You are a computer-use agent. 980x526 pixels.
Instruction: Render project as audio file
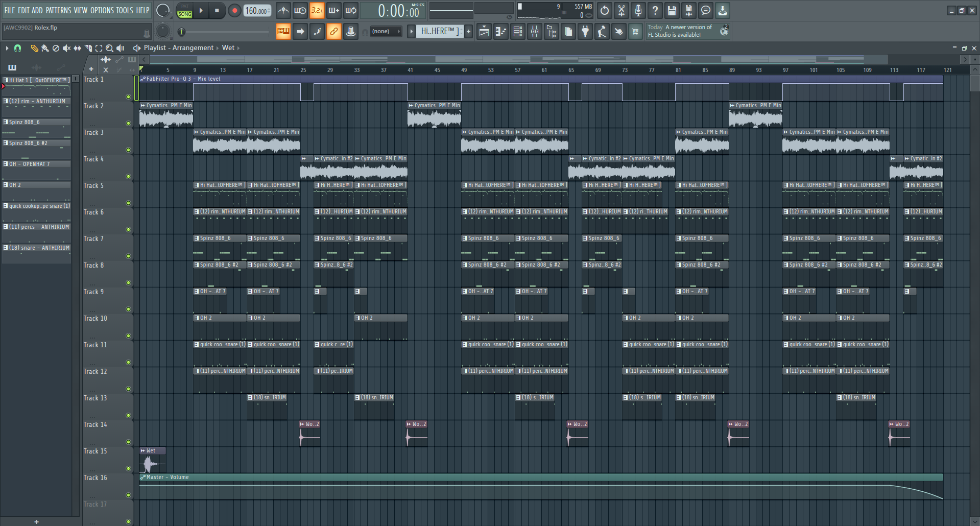point(689,10)
